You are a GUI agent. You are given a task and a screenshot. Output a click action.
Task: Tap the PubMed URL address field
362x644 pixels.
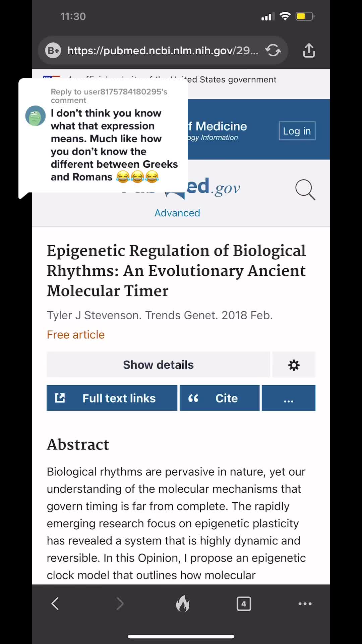pos(163,51)
